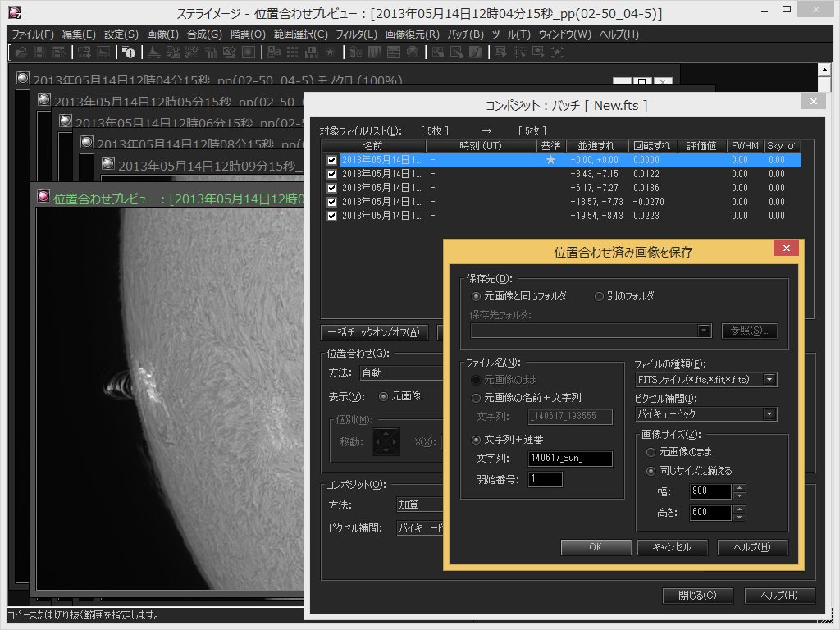Click the window icon of the 12時05分15秒 image
Viewport: 840px width, 630px height.
[44, 99]
